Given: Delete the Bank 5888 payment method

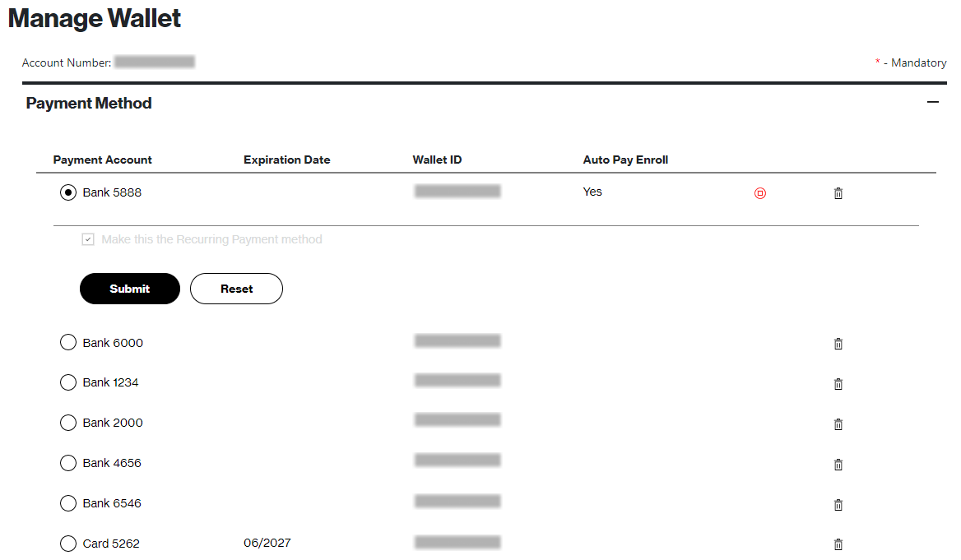Looking at the screenshot, I should pyautogui.click(x=838, y=192).
